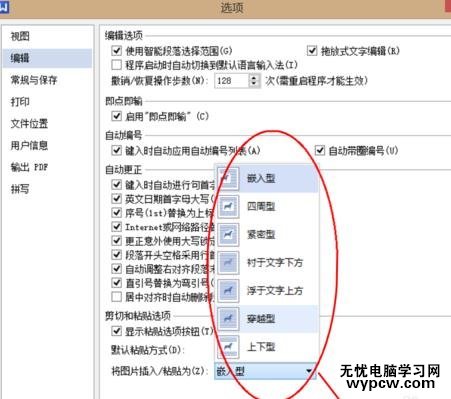Choose 衬于文字下方 option text
Screen dimensions: 451x399
click(275, 262)
